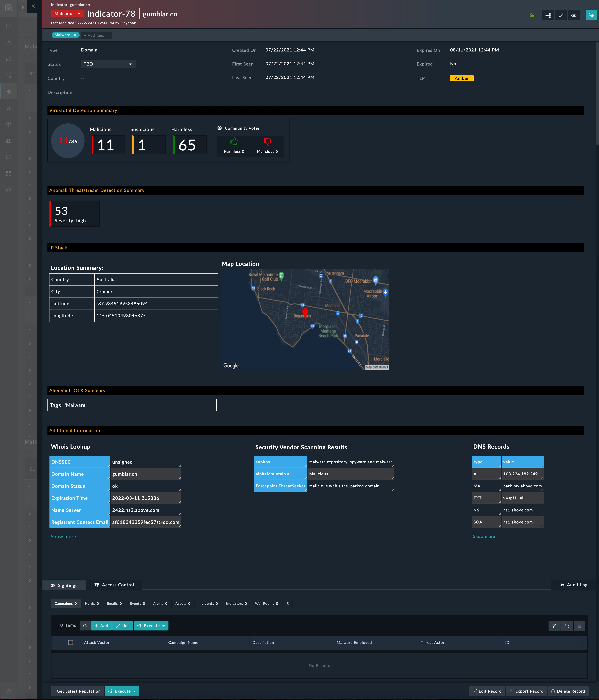Click the Threat Actor column header
Image resolution: width=599 pixels, height=700 pixels.
(x=432, y=643)
